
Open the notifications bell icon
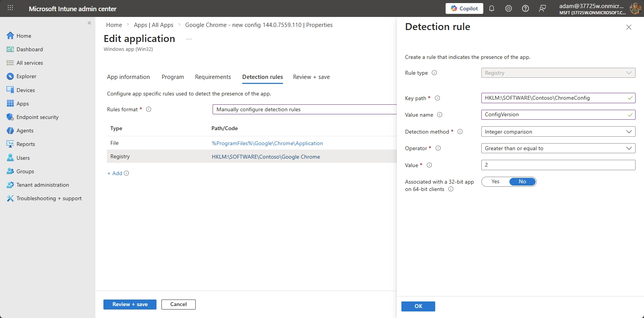click(x=491, y=8)
